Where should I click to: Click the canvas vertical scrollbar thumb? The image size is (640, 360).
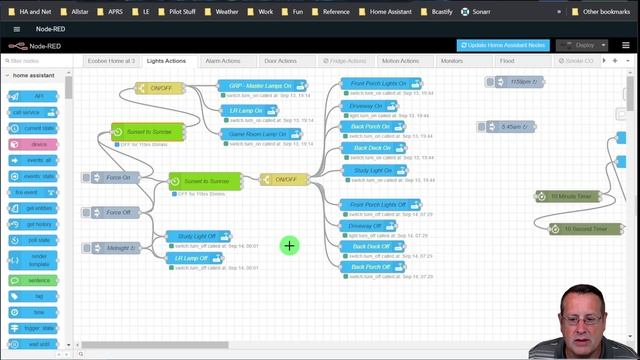point(630,94)
